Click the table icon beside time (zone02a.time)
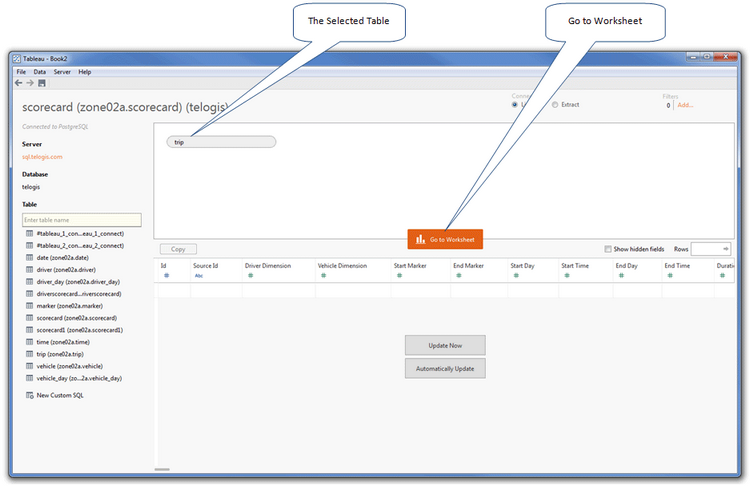 coord(29,342)
